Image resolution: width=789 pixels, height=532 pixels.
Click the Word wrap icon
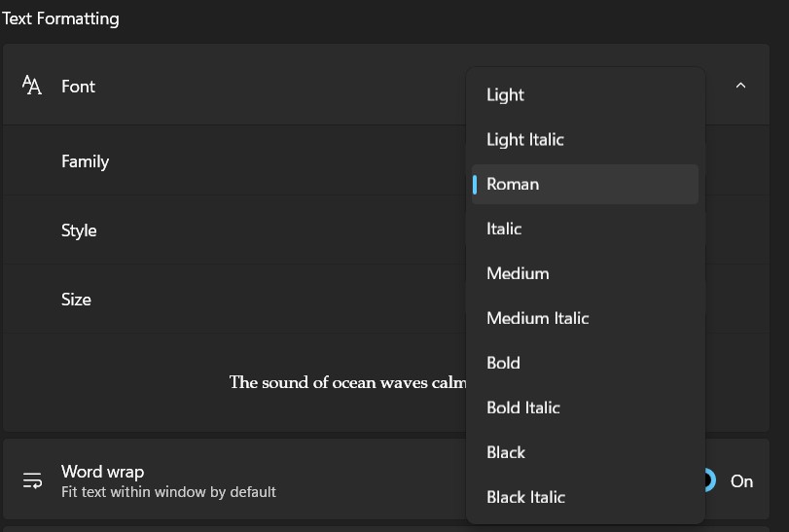point(32,480)
